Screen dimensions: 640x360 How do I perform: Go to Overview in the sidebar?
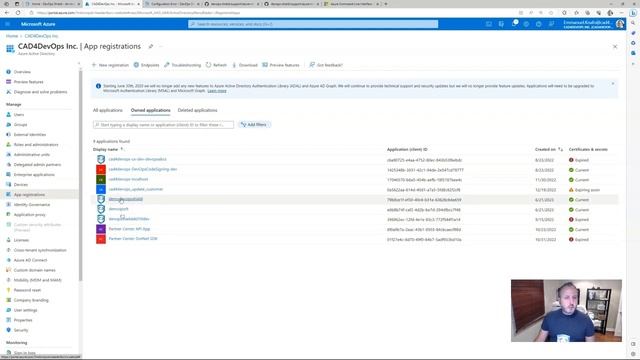tap(22, 72)
